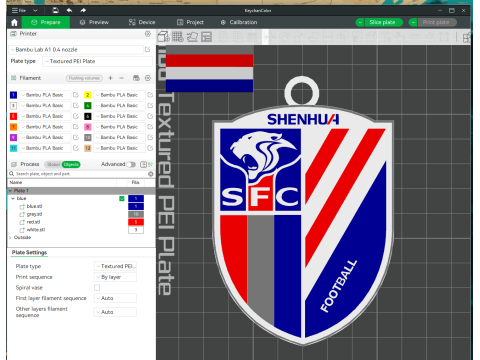The width and height of the screenshot is (480, 360).
Task: Click the Slice plate button
Action: coord(383,22)
